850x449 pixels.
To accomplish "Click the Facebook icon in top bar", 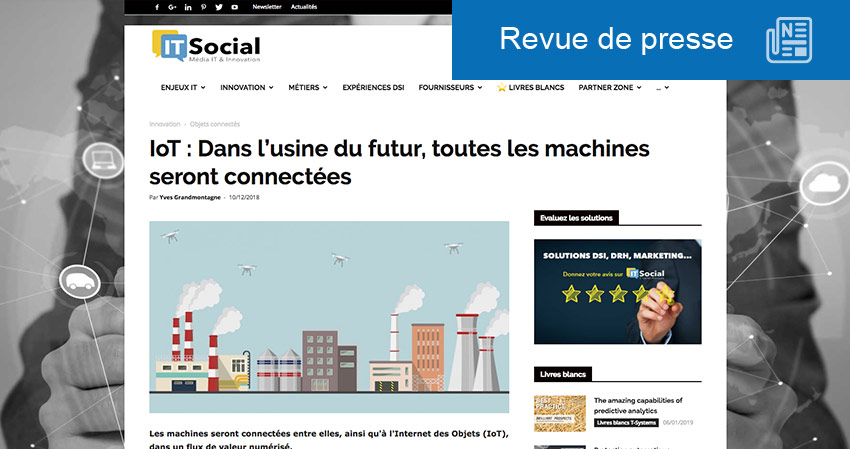I will click(x=157, y=7).
